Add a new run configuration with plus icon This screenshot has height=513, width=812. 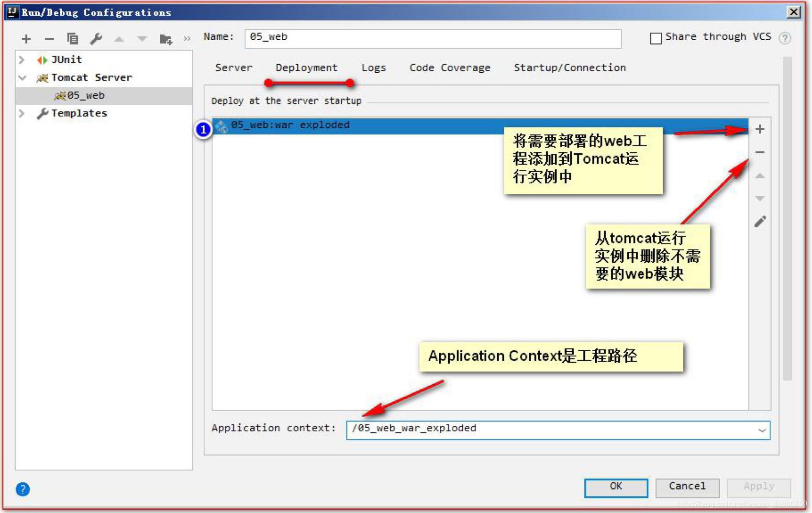coord(26,39)
